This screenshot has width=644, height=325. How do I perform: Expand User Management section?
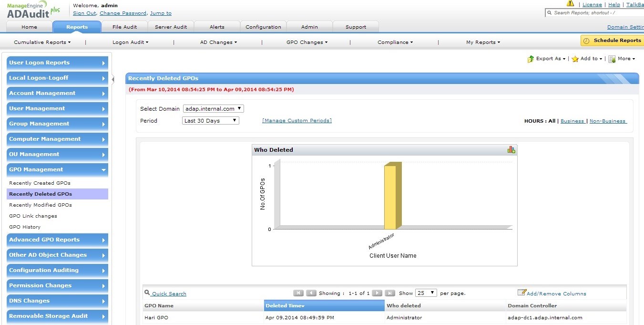(58, 109)
